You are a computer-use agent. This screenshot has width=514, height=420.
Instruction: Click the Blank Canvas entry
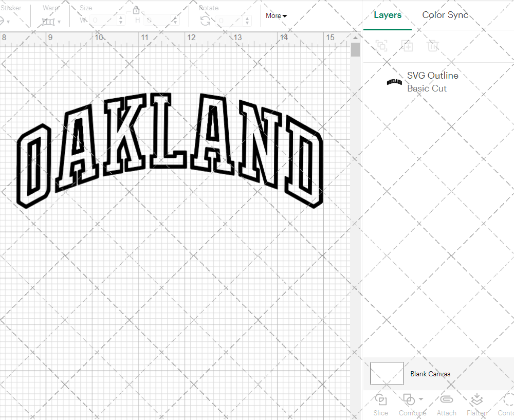point(431,374)
